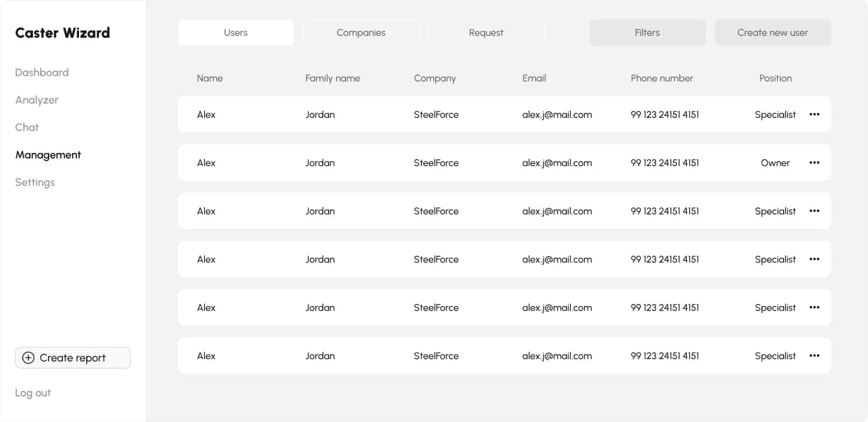Click the plus icon in Create report
The height and width of the screenshot is (422, 868).
(x=28, y=358)
